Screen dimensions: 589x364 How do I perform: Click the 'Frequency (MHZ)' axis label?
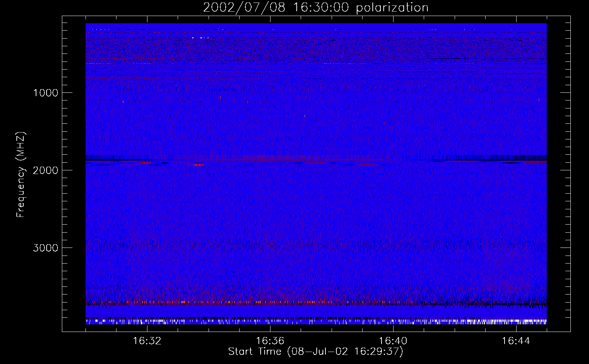pyautogui.click(x=21, y=174)
